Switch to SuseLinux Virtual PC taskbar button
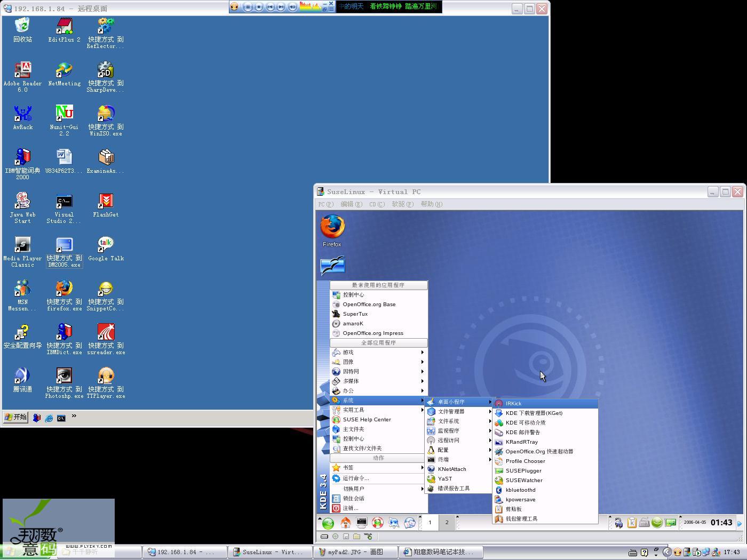 point(269,552)
